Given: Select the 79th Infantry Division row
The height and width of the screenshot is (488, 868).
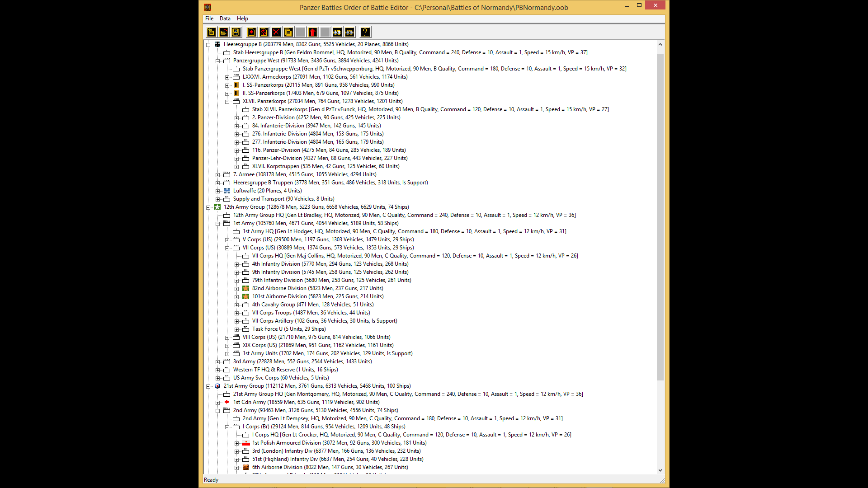Looking at the screenshot, I should [x=331, y=280].
